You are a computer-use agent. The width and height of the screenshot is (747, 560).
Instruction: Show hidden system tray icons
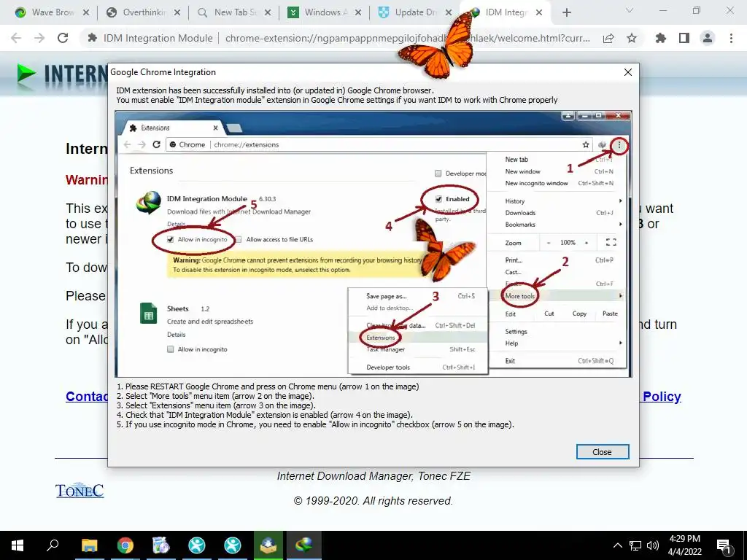617,545
